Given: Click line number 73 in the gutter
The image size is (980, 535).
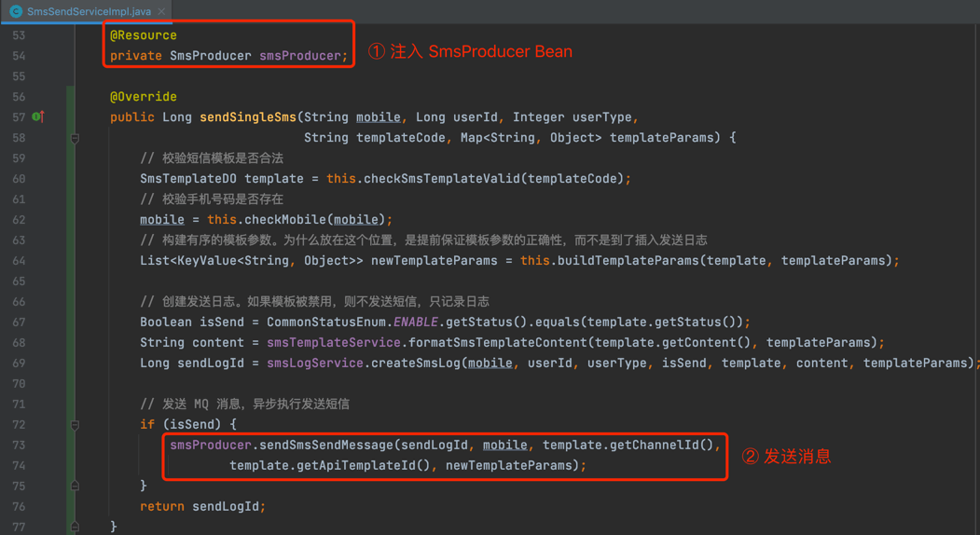Looking at the screenshot, I should pos(19,446).
